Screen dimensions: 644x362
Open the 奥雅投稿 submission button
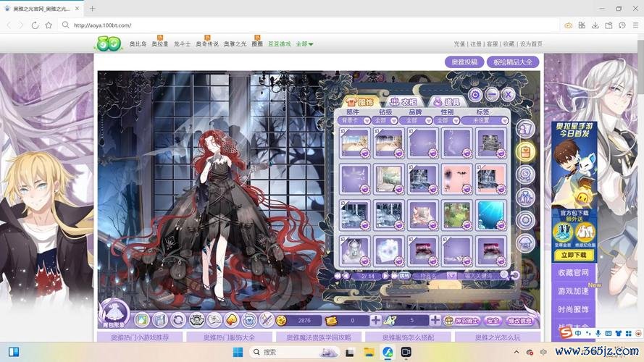[x=464, y=62]
